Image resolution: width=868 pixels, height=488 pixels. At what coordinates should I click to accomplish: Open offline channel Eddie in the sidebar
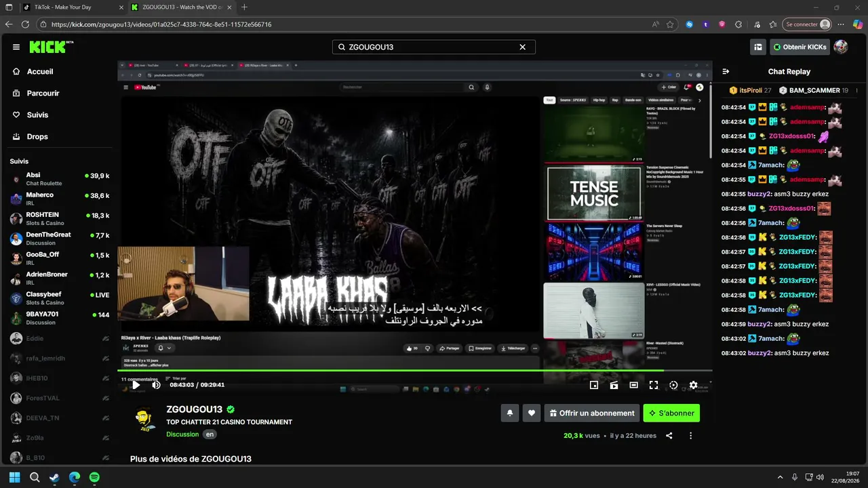pyautogui.click(x=59, y=338)
